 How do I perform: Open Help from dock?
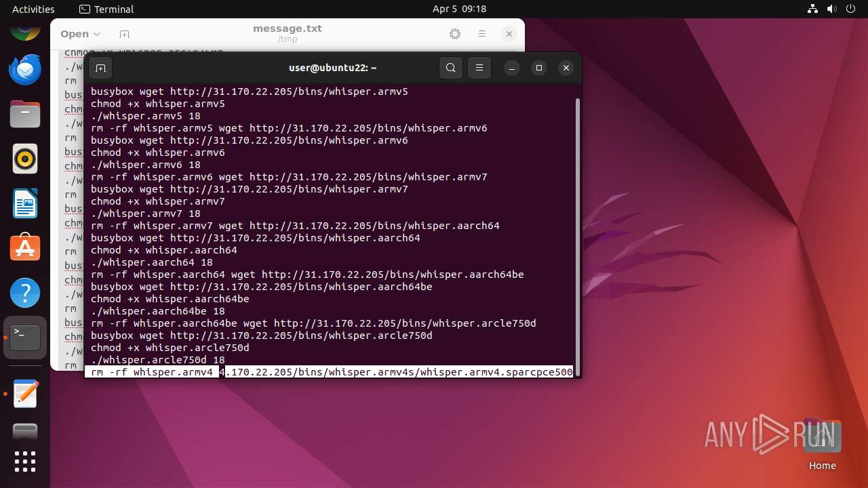[x=25, y=293]
